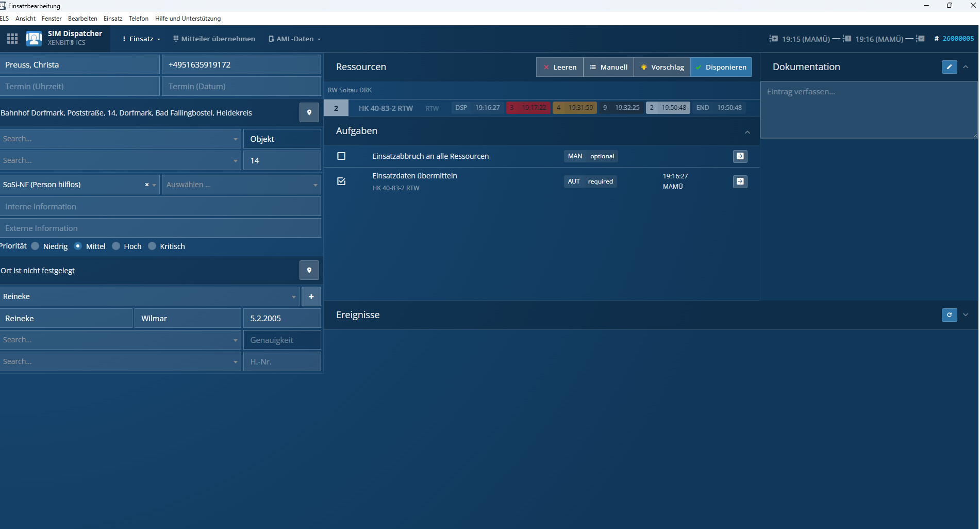This screenshot has width=980, height=529.
Task: Select priority 'Hoch' radio button
Action: (x=117, y=246)
